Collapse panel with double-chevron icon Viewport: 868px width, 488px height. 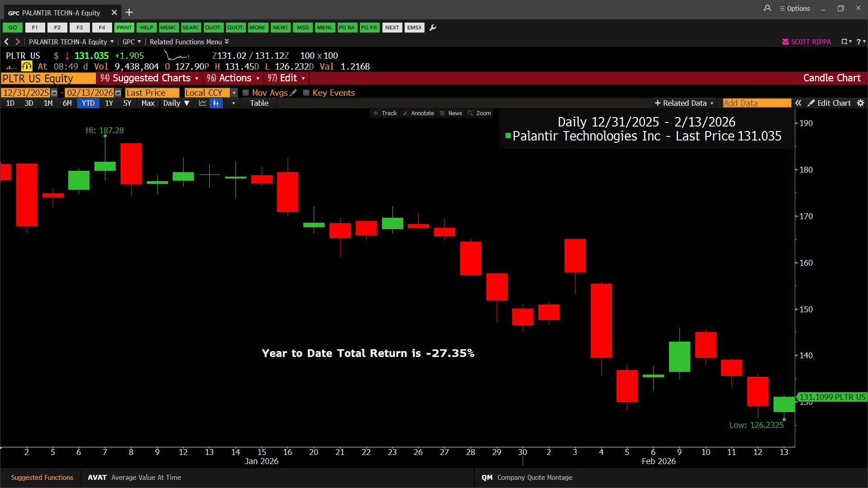click(x=798, y=103)
